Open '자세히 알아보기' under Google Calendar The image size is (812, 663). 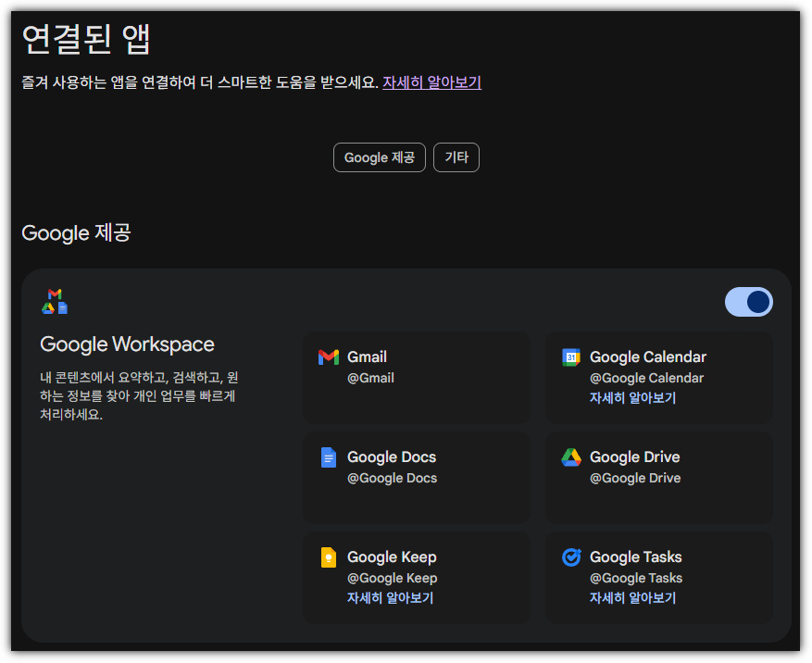[x=632, y=398]
